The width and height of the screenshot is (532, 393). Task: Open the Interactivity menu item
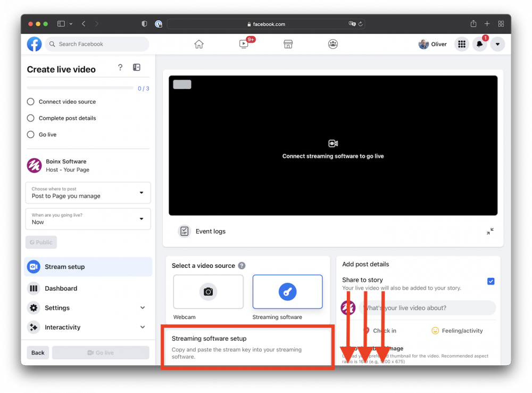88,327
